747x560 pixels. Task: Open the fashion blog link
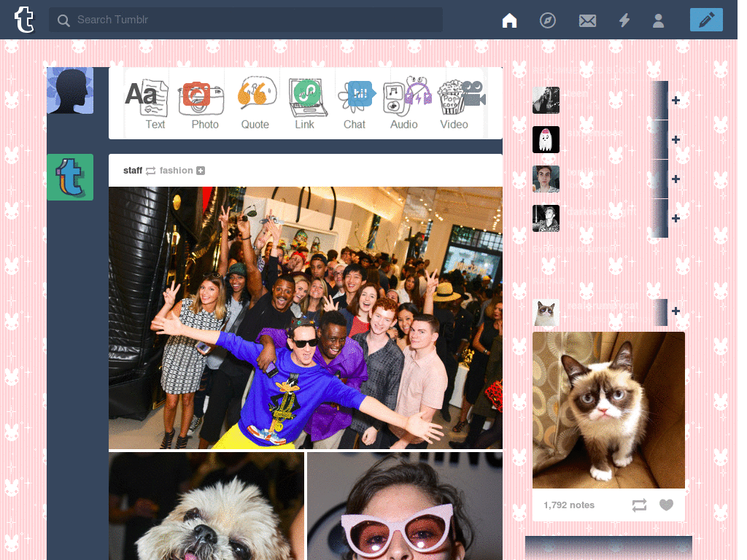tap(177, 171)
